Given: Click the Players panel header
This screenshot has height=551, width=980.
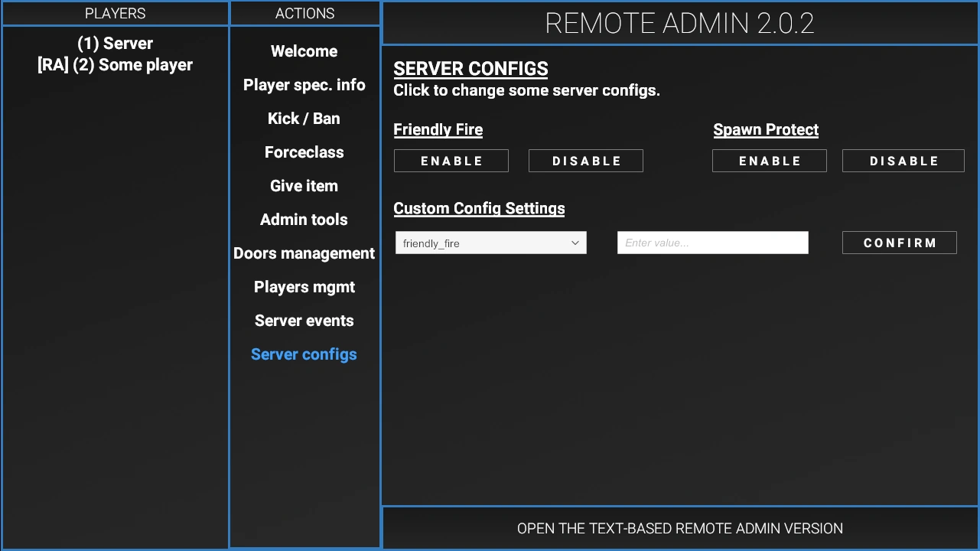Looking at the screenshot, I should coord(115,13).
